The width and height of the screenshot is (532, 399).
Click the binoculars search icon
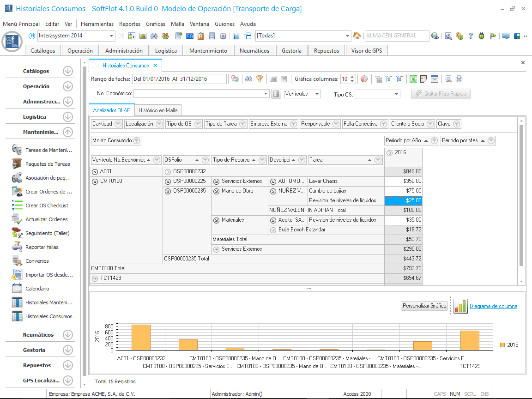248,79
